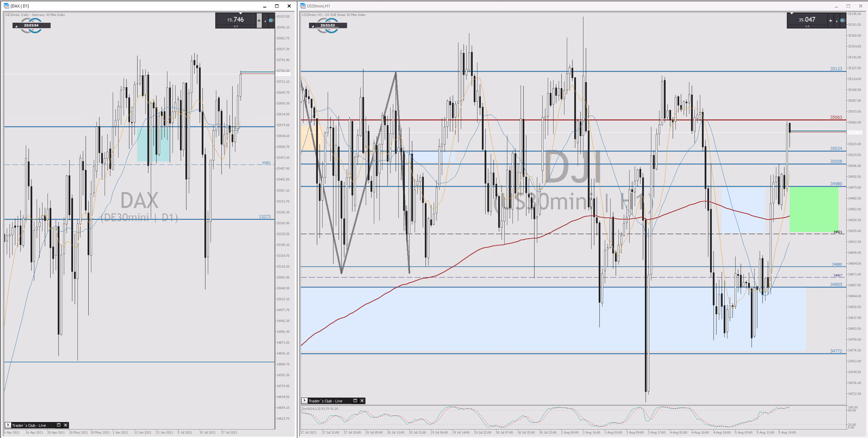Viewport: 868px width, 438px height.
Task: Expand left arrow in US30mini price panel
Action: click(836, 21)
